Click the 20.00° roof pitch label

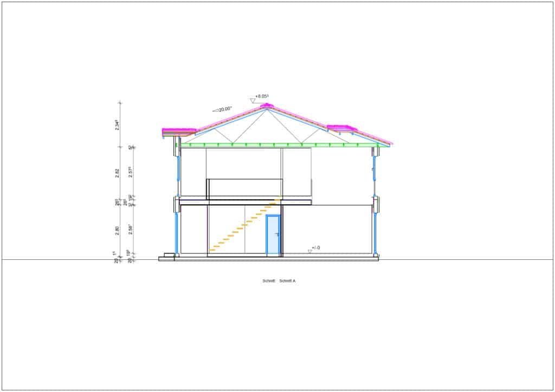coord(222,109)
